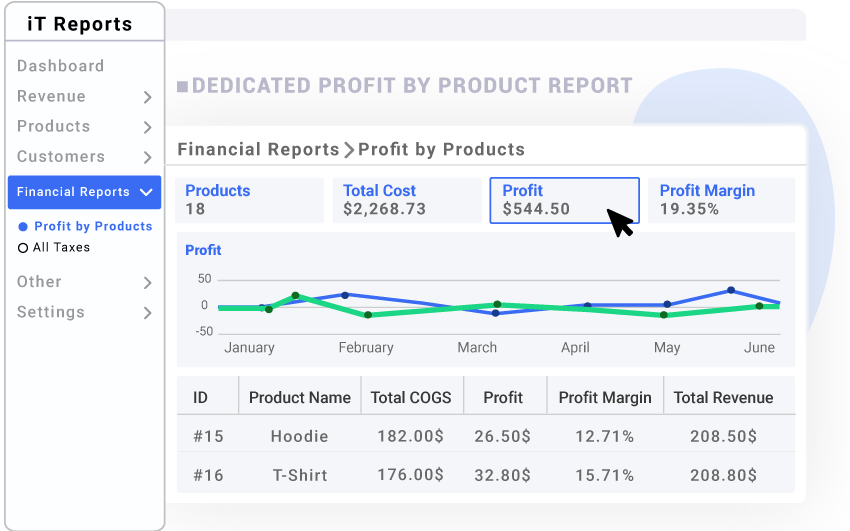Click the #16 ID cell
The height and width of the screenshot is (531, 850).
[209, 475]
